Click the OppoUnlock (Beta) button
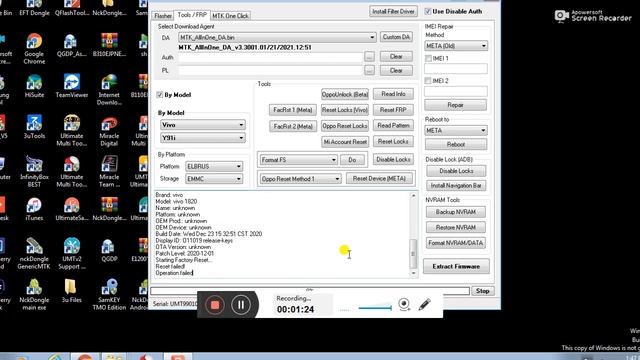The image size is (640, 360). point(345,94)
